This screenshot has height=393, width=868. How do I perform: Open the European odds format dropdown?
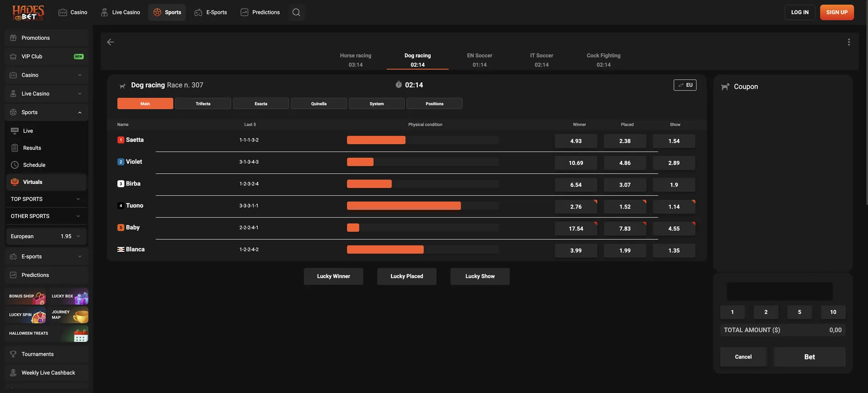pos(46,237)
